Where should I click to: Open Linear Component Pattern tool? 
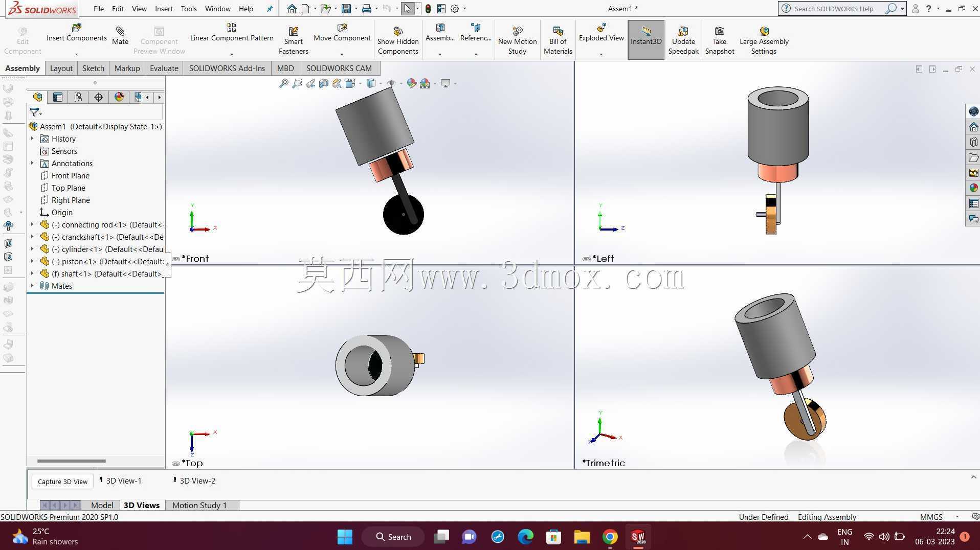point(232,33)
